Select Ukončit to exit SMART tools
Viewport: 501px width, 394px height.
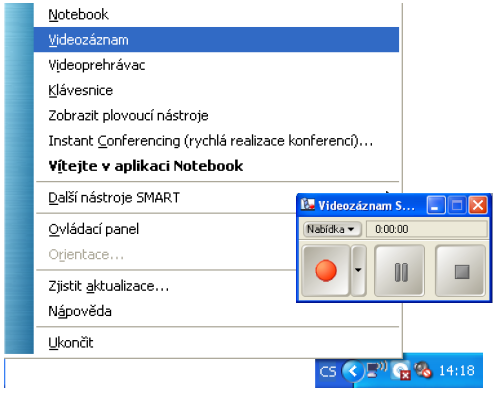pos(217,343)
